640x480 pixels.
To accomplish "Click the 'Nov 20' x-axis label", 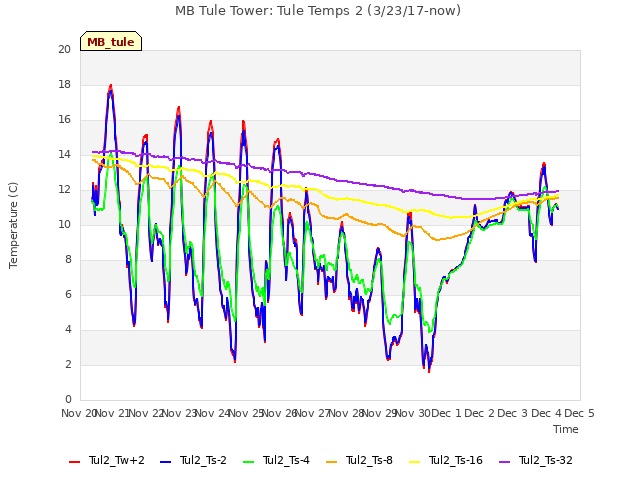I will [79, 413].
